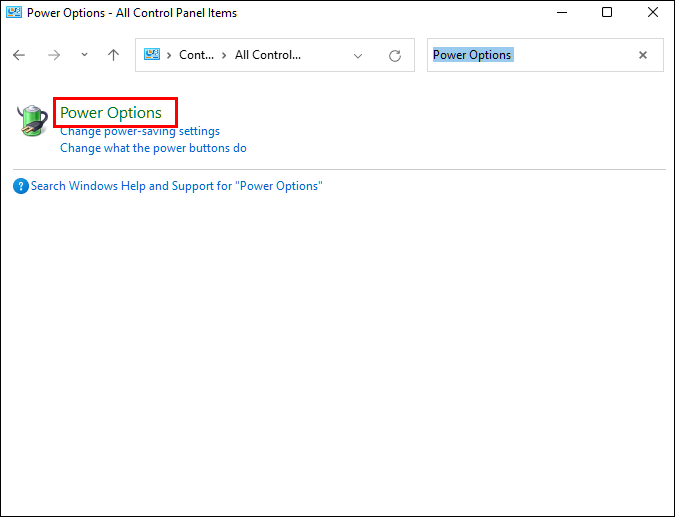Select the 'All Control...' breadcrumb segment
Image resolution: width=675 pixels, height=517 pixels.
click(268, 55)
